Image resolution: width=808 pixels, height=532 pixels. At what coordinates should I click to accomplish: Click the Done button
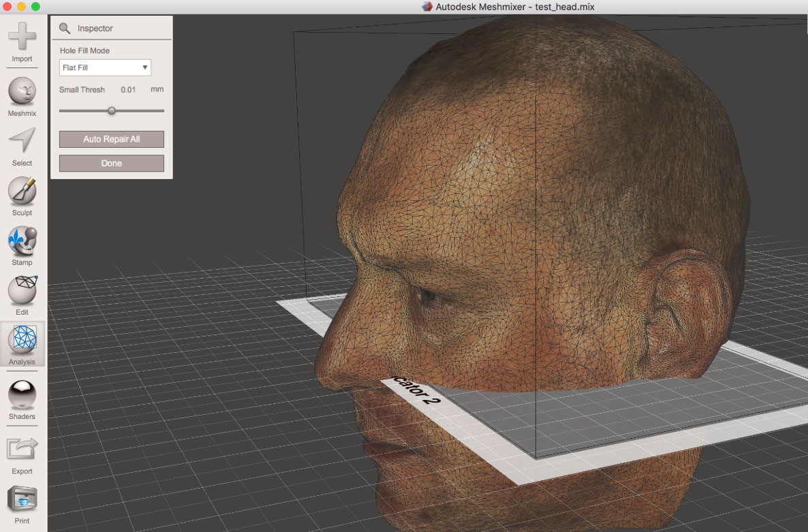point(112,163)
